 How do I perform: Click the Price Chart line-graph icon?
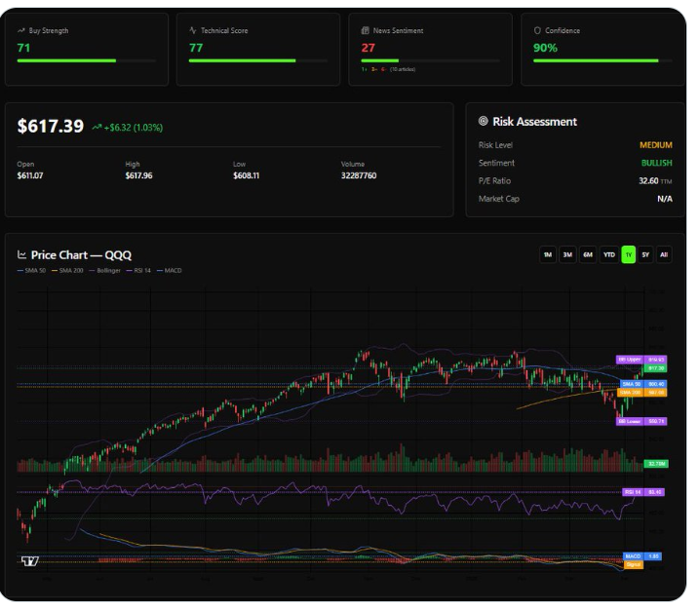22,255
